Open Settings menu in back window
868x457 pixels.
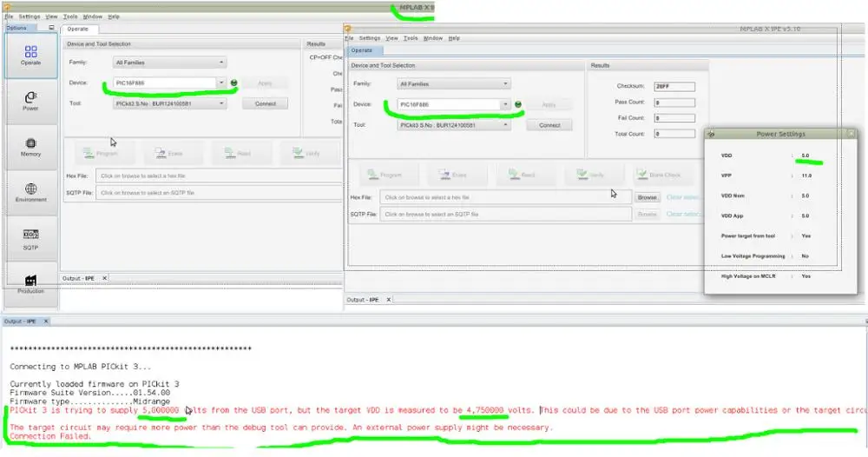click(x=30, y=17)
